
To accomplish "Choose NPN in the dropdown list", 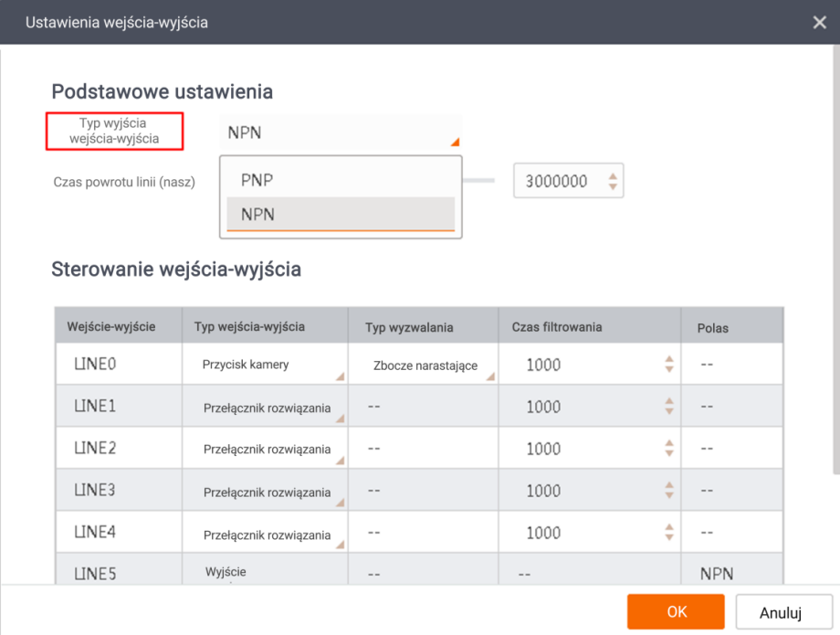I will tap(341, 215).
